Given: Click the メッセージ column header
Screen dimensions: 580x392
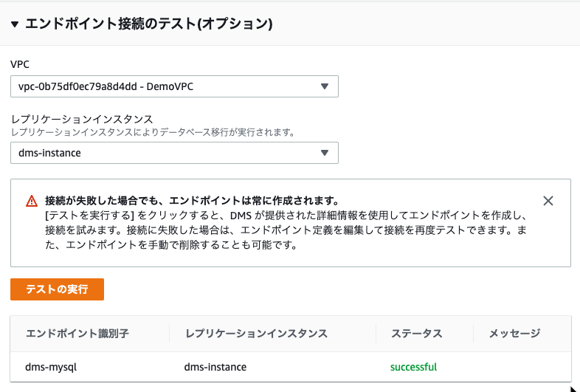Looking at the screenshot, I should tap(514, 334).
